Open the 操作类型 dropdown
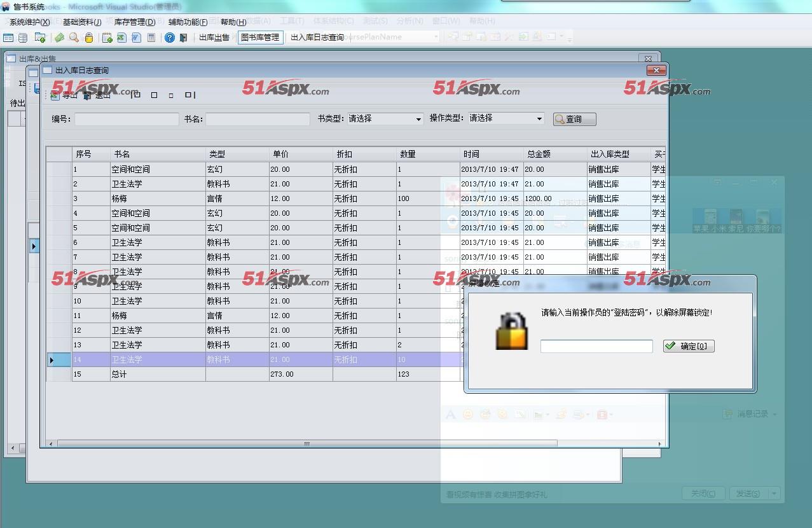 (539, 118)
